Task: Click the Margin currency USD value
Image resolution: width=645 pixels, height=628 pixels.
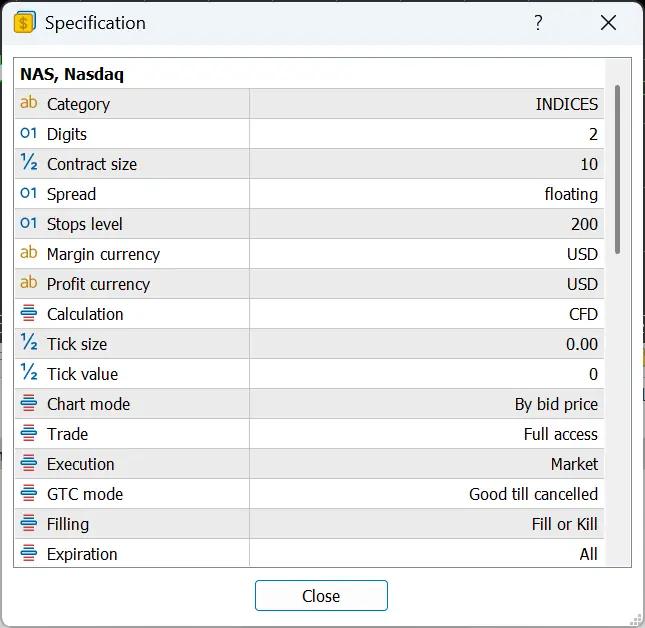Action: pos(582,255)
